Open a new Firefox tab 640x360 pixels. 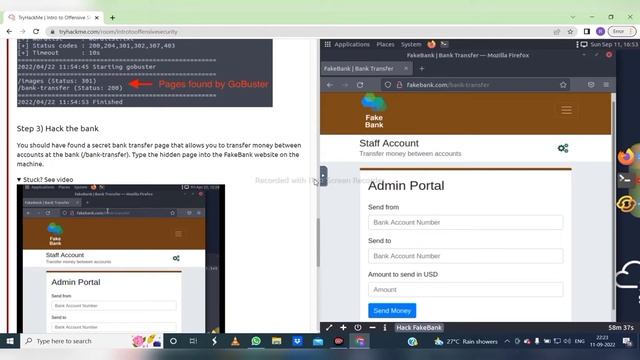pos(422,69)
